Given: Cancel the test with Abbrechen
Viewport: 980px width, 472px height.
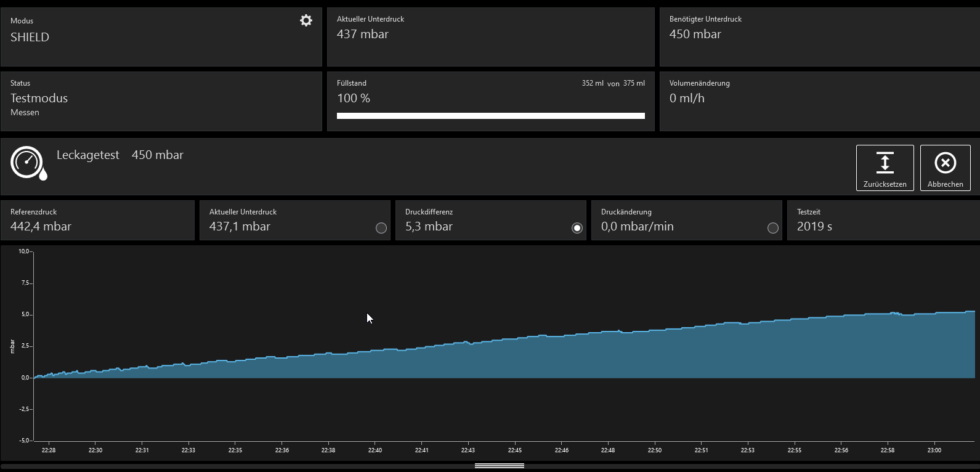Looking at the screenshot, I should click(945, 168).
